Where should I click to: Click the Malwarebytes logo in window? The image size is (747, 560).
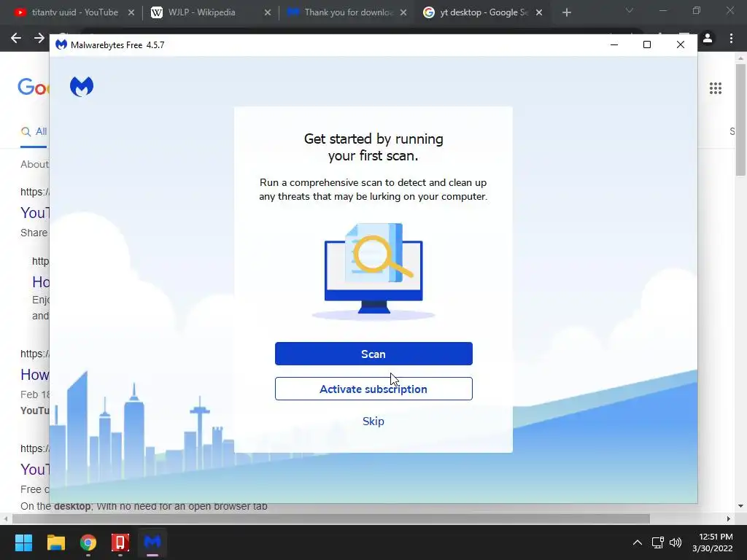tap(82, 87)
